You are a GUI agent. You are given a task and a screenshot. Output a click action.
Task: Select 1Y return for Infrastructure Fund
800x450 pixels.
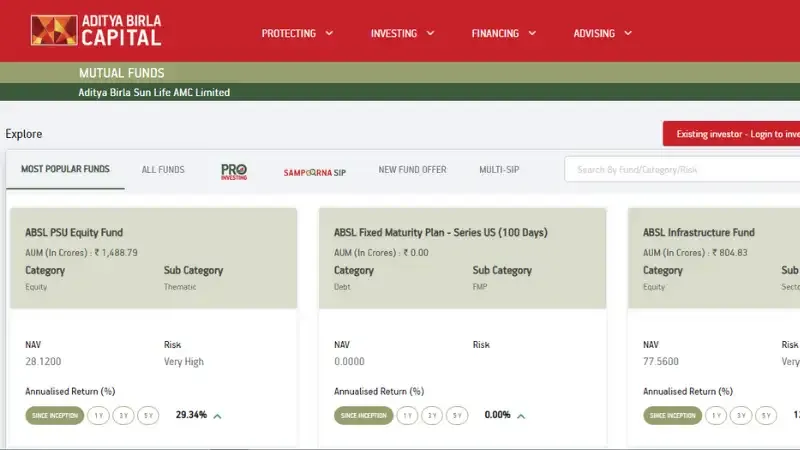coord(716,415)
